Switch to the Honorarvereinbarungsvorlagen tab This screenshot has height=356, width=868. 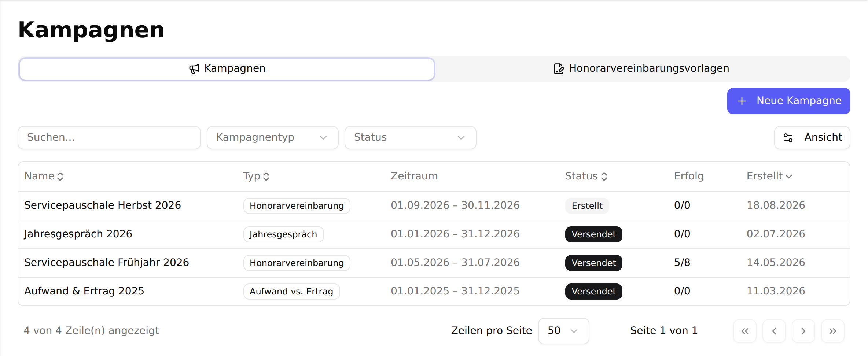pyautogui.click(x=641, y=69)
